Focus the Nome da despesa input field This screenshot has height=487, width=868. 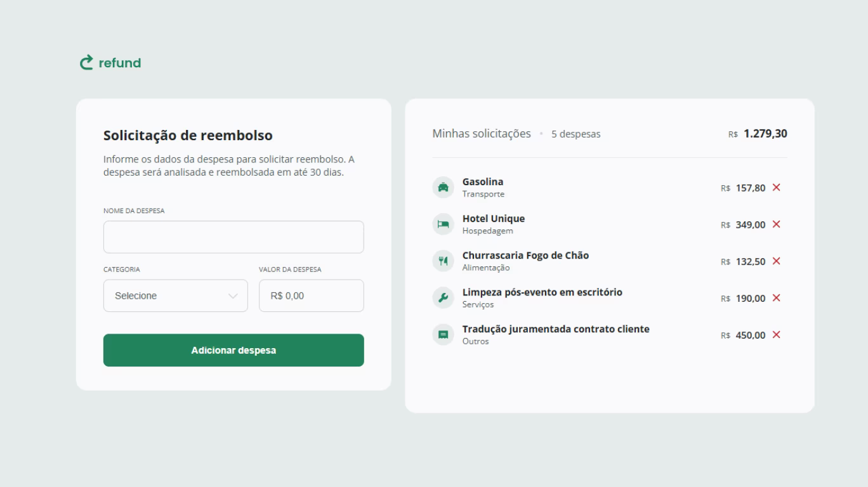(233, 237)
